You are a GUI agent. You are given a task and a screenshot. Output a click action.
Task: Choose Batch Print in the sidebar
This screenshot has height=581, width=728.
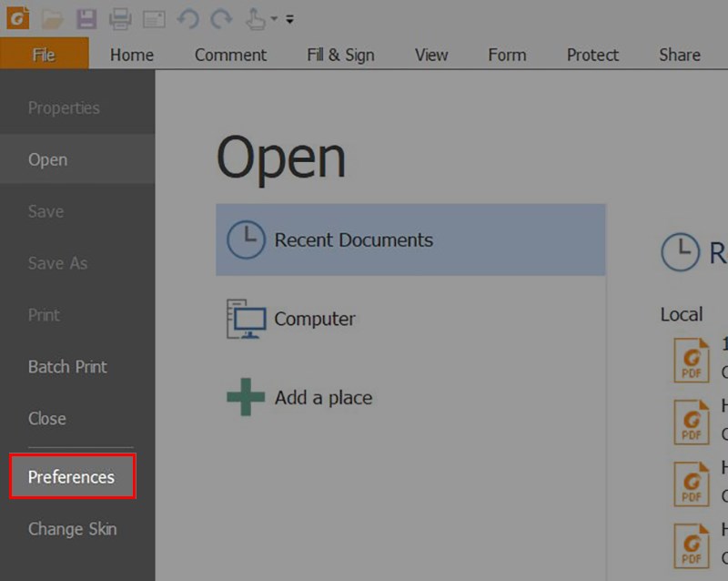click(67, 367)
